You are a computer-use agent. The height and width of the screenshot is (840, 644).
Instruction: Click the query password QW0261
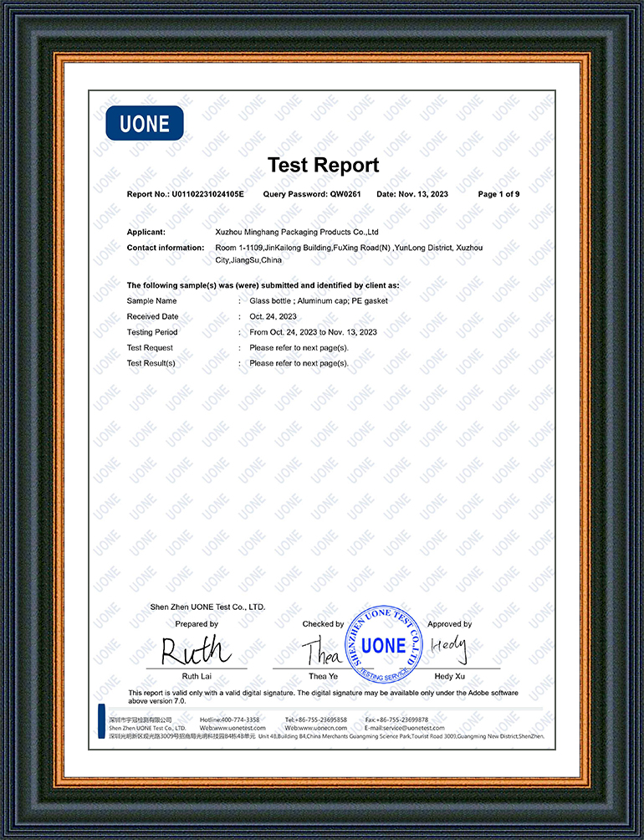[x=345, y=194]
